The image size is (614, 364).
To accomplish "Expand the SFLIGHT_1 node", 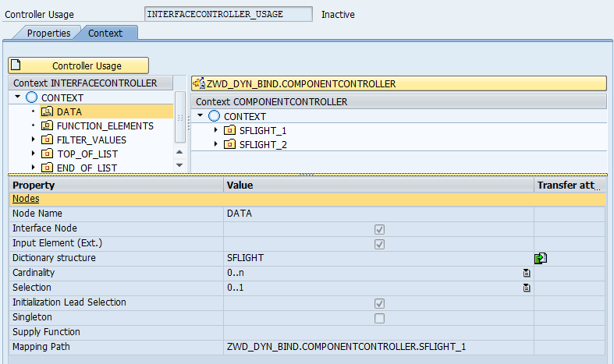I will coord(216,130).
